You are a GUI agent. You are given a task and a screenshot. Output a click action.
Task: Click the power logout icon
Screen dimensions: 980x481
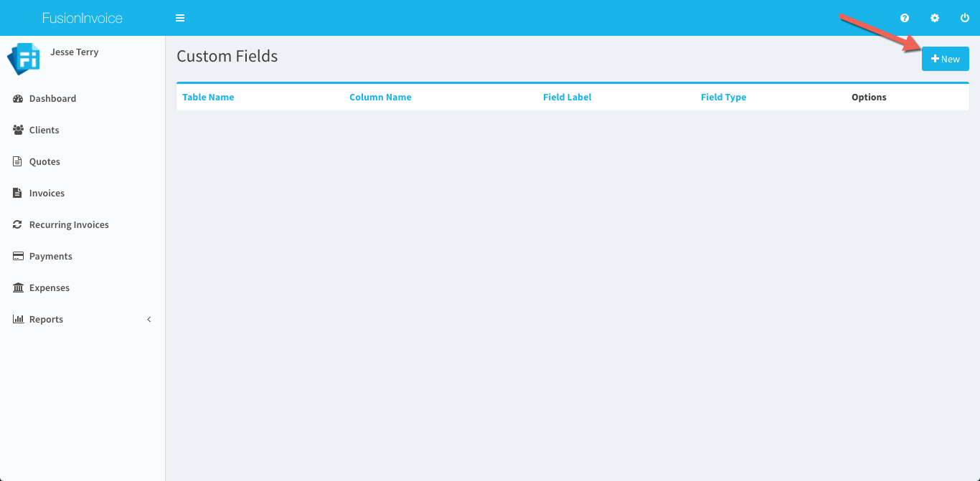[965, 18]
